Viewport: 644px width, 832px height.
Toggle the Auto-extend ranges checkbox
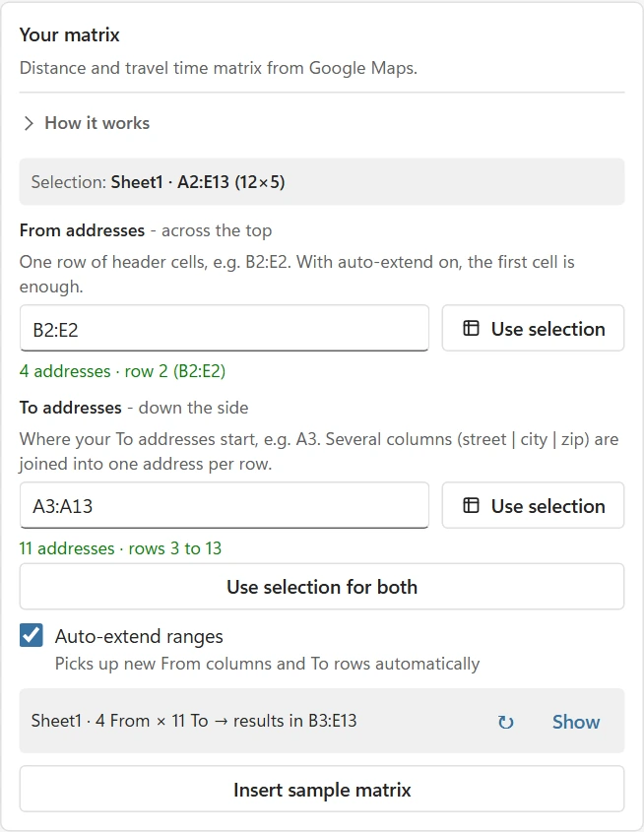pos(32,636)
